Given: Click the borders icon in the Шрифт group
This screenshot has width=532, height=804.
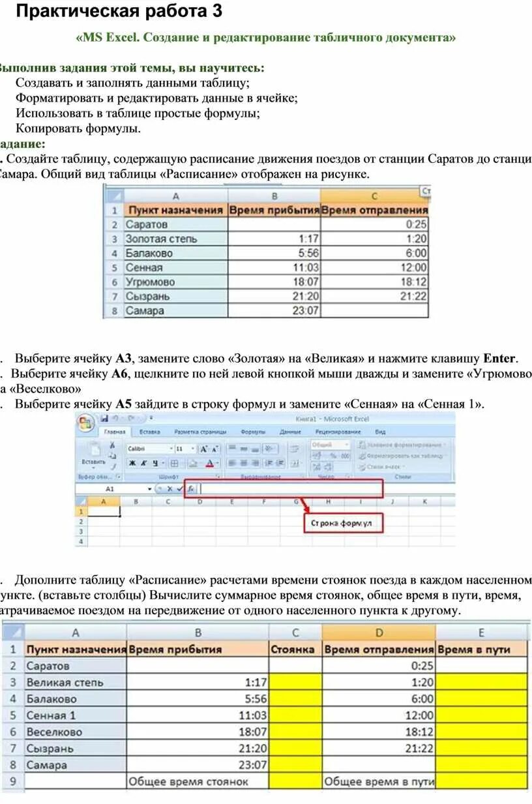Looking at the screenshot, I should click(174, 463).
